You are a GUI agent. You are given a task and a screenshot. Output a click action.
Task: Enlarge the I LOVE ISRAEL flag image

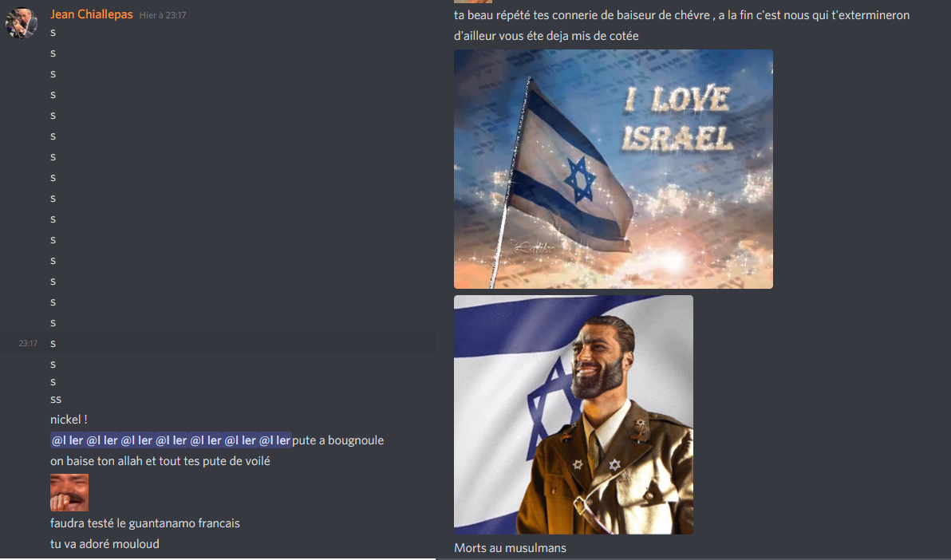click(614, 169)
